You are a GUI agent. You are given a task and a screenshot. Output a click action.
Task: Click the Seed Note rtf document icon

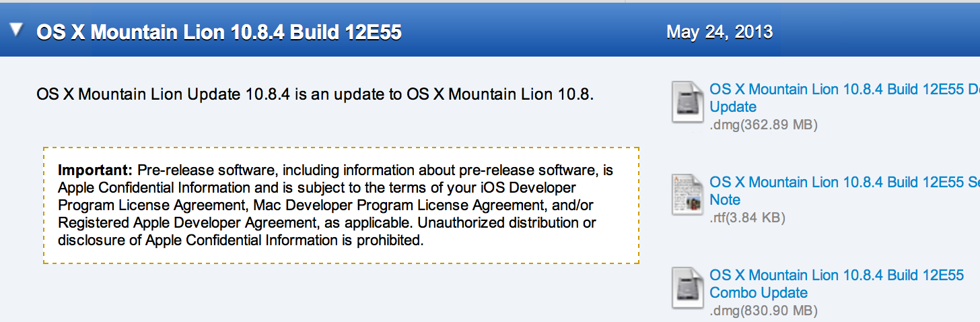[x=687, y=194]
